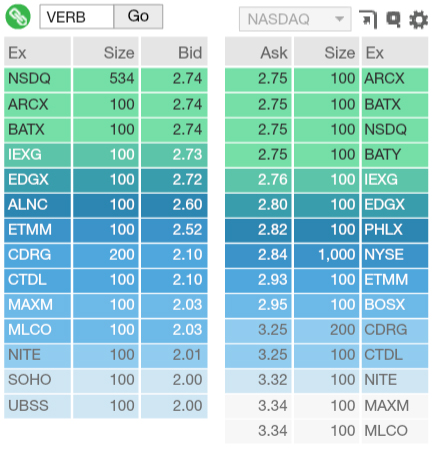The image size is (433, 456).
Task: Open the settings gear icon
Action: [x=418, y=20]
